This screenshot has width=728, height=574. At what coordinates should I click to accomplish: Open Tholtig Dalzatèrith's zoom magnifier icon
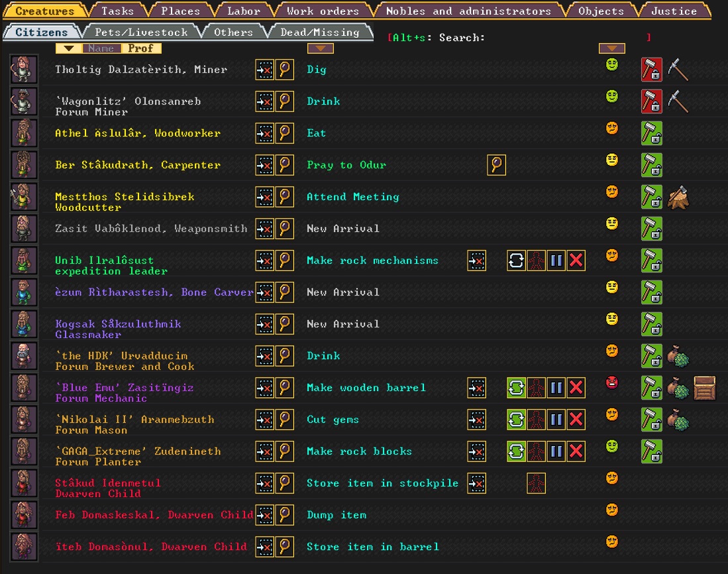[x=284, y=69]
